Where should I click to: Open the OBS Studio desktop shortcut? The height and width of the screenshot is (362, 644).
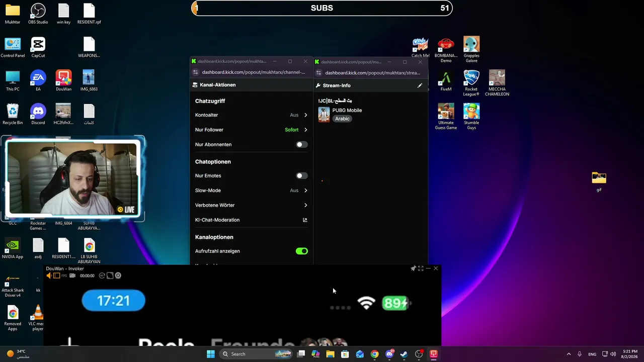[38, 14]
